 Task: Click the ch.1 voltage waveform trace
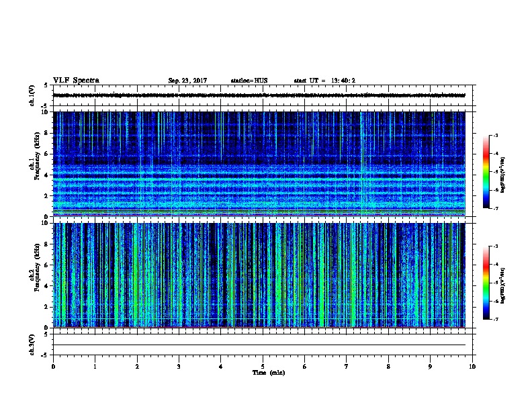coord(259,95)
